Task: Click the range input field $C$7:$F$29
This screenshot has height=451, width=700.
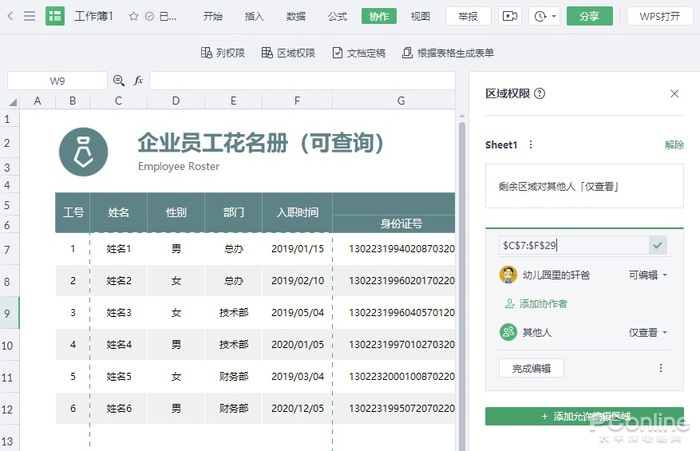Action: click(x=574, y=245)
